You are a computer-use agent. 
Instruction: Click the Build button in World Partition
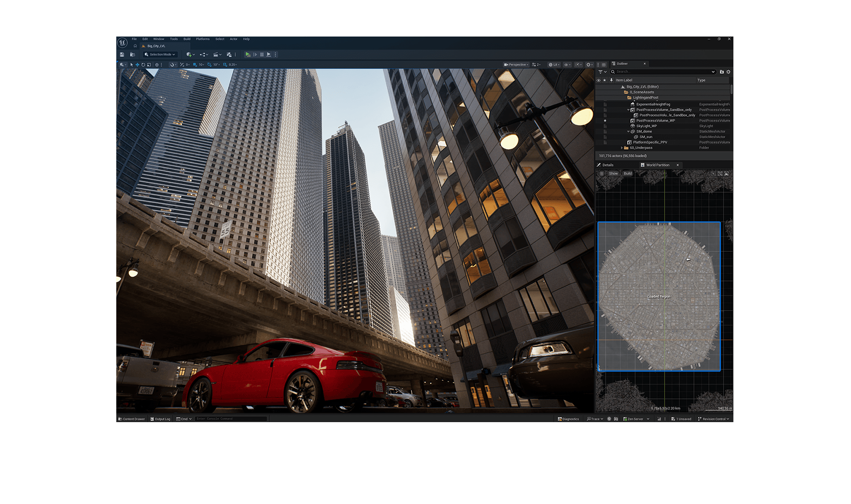pyautogui.click(x=628, y=173)
